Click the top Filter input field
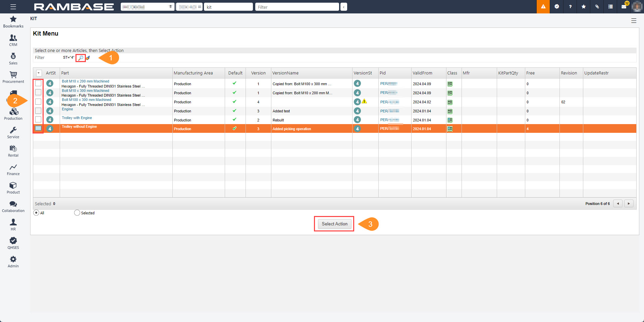 pyautogui.click(x=297, y=7)
